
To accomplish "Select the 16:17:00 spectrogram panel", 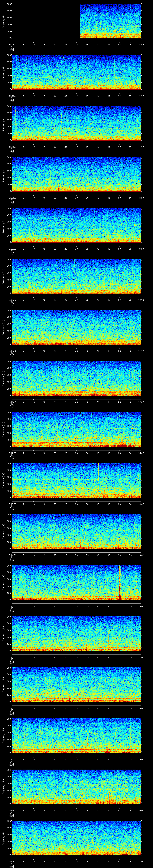I will point(76,684).
